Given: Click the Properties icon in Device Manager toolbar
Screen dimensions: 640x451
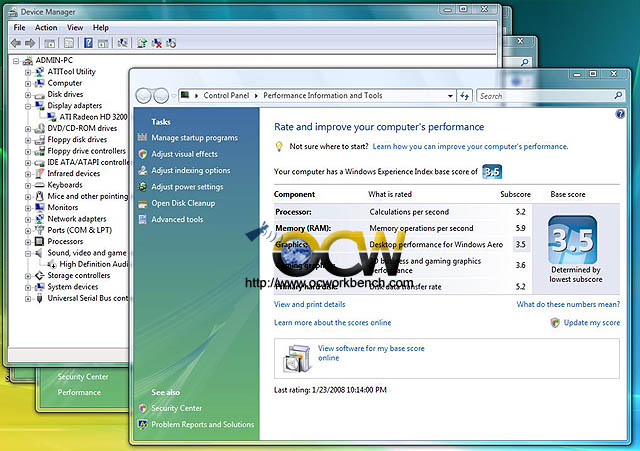Looking at the screenshot, I should (69, 43).
